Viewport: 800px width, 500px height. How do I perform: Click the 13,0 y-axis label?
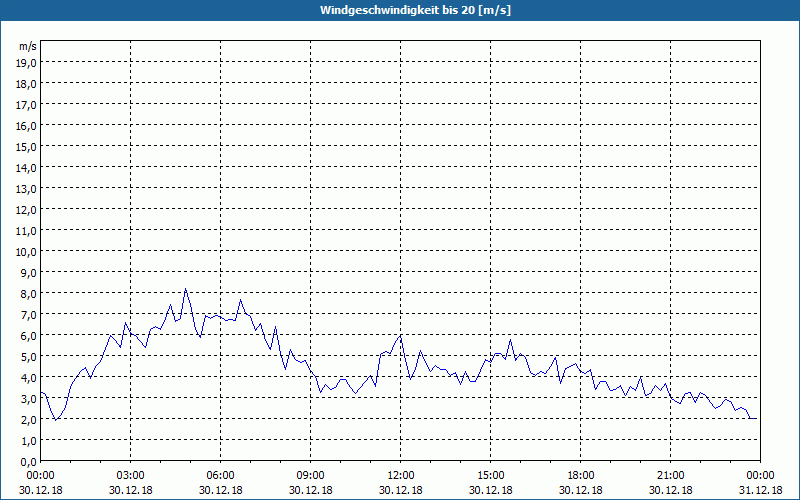27,189
